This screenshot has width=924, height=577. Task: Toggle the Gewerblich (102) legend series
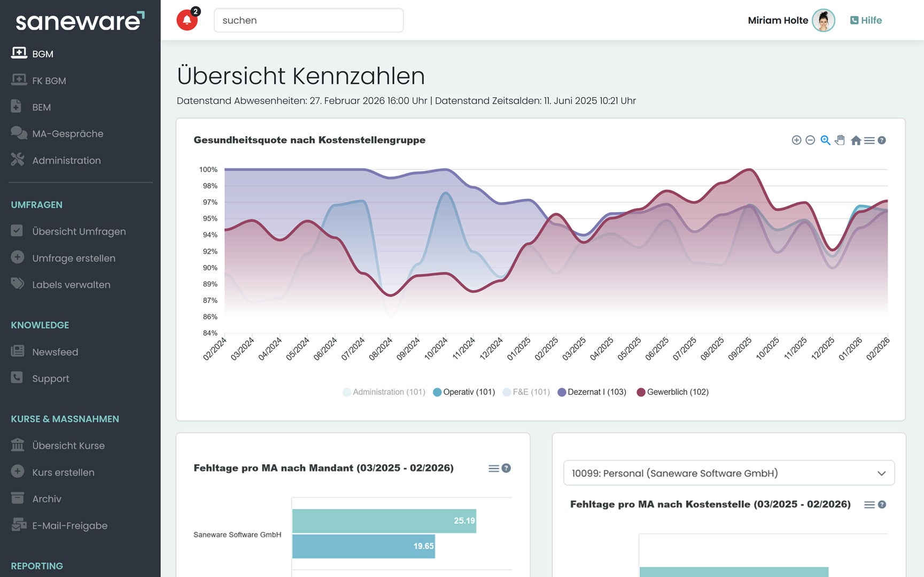coord(673,392)
